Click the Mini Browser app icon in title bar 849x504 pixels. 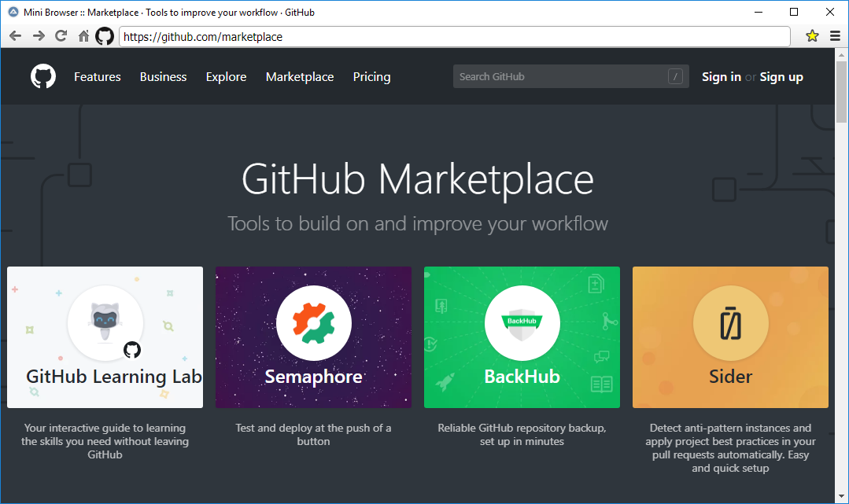[13, 12]
